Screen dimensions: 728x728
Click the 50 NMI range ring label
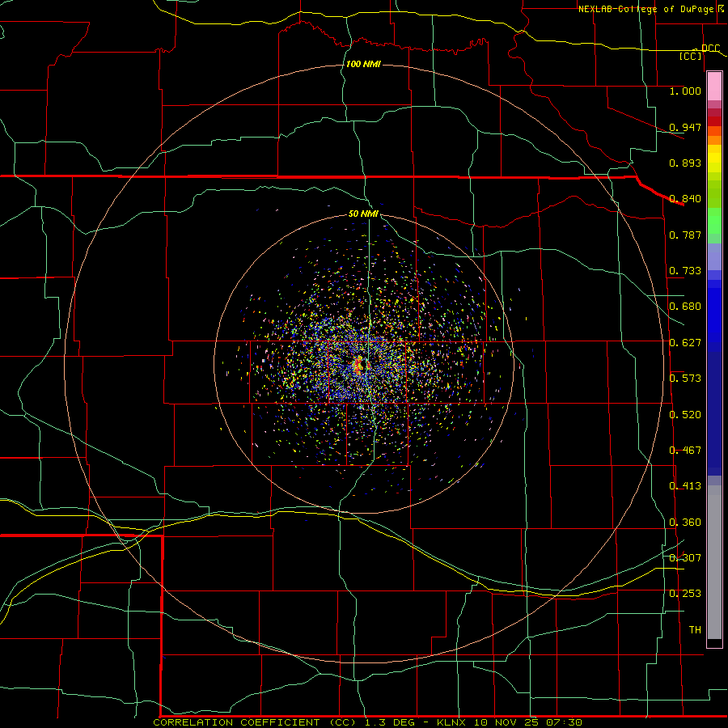pos(363,214)
